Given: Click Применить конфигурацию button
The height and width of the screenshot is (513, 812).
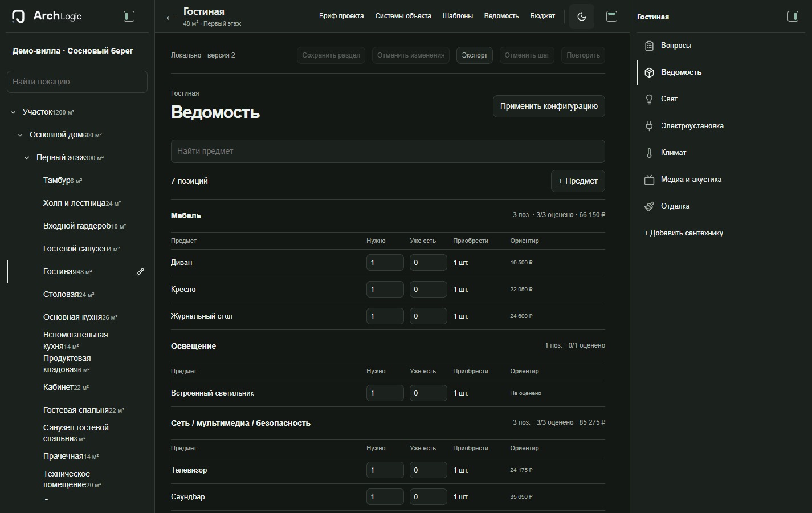Looking at the screenshot, I should point(549,106).
